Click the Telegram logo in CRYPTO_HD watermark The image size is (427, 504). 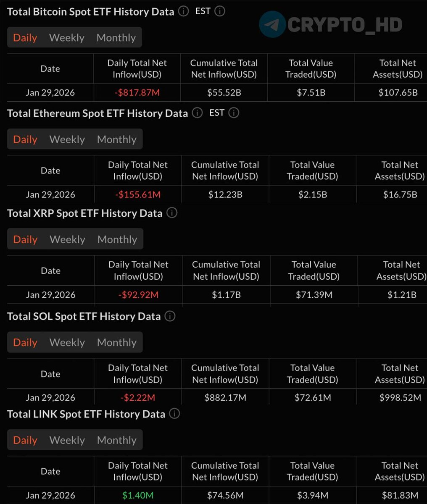[x=272, y=24]
